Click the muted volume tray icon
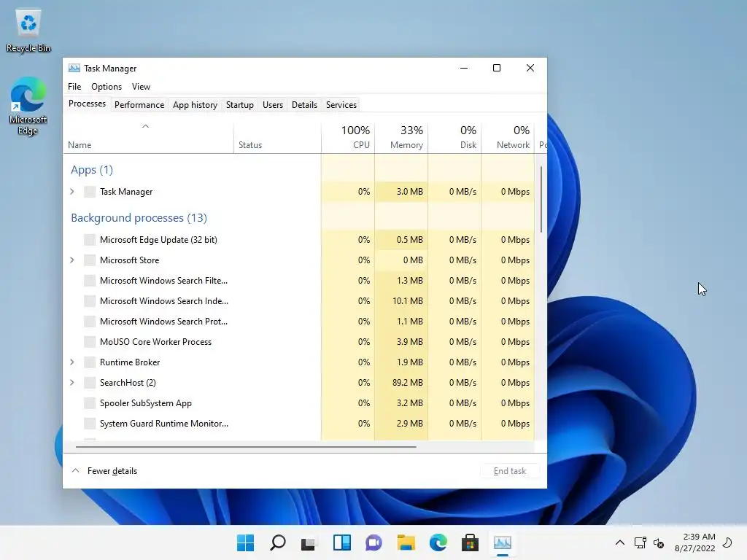The height and width of the screenshot is (560, 747). [659, 542]
